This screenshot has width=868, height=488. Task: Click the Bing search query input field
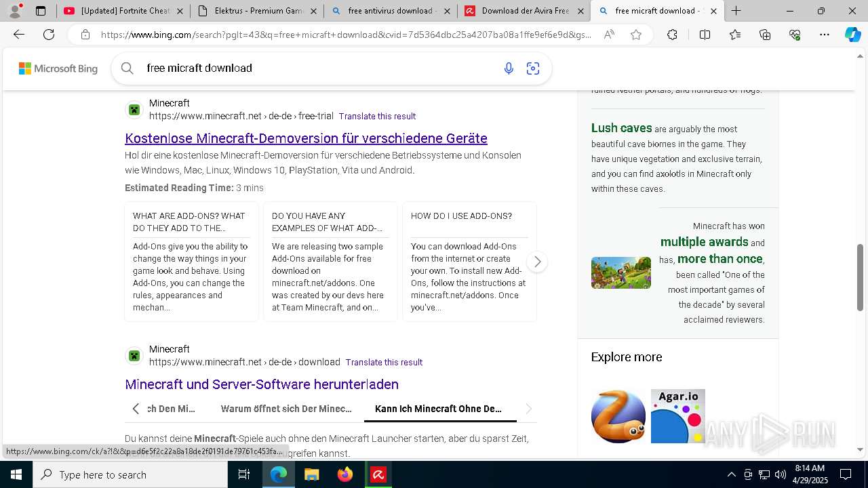click(319, 68)
